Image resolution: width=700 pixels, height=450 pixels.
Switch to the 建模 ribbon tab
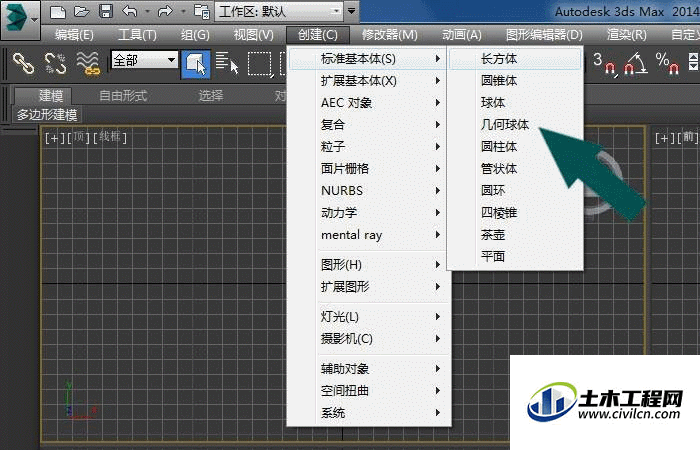click(44, 96)
